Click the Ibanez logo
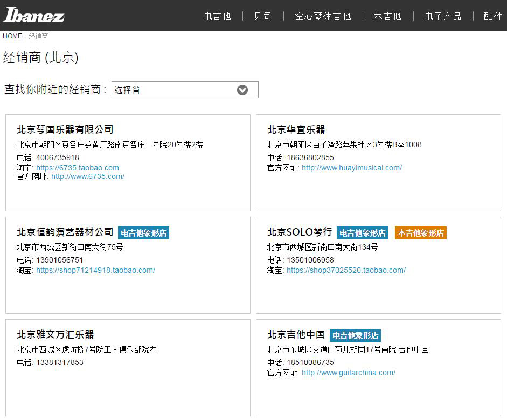 coord(33,15)
